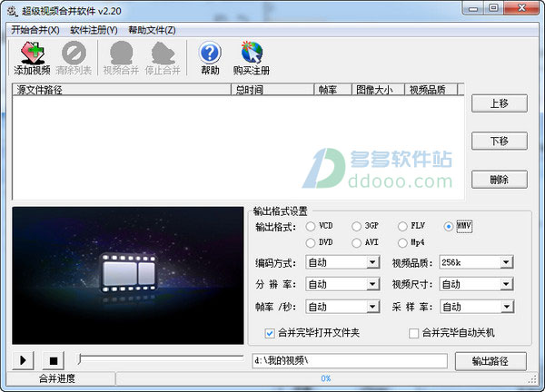Click the 上移 move up button
The width and height of the screenshot is (545, 392).
point(499,103)
